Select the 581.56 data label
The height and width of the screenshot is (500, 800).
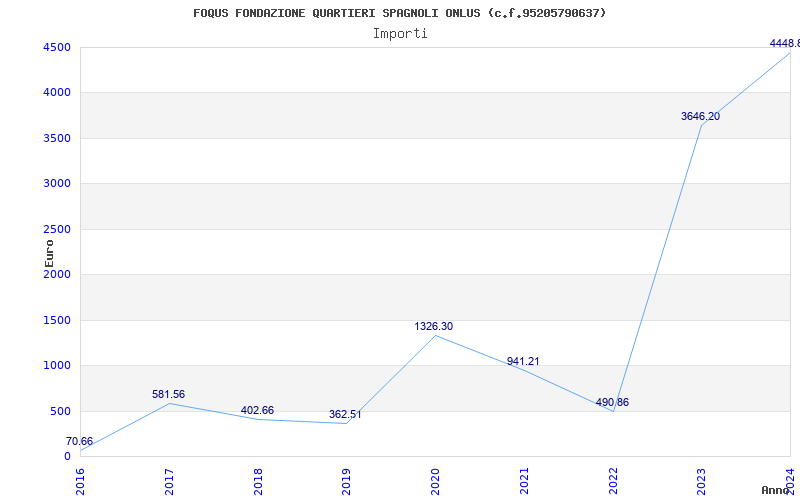click(168, 394)
